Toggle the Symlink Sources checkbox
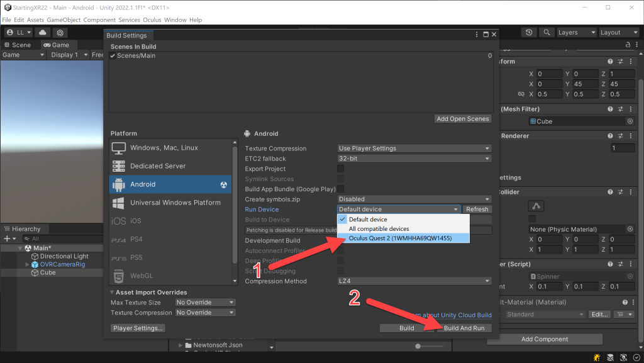Image resolution: width=644 pixels, height=363 pixels. [340, 179]
